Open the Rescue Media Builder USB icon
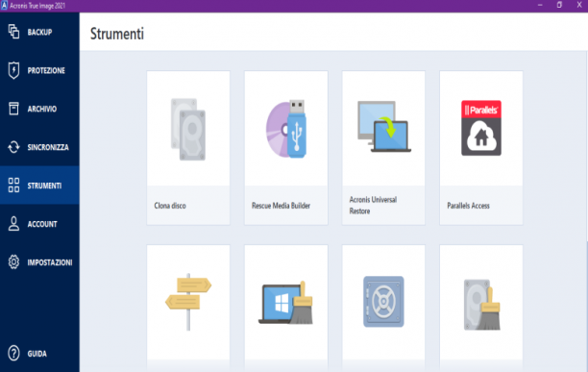The height and width of the screenshot is (372, 588). pyautogui.click(x=286, y=129)
